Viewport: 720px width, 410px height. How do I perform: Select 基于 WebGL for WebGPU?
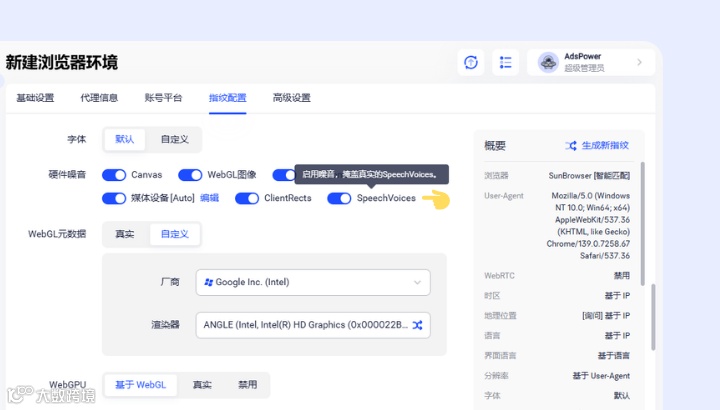click(x=141, y=385)
